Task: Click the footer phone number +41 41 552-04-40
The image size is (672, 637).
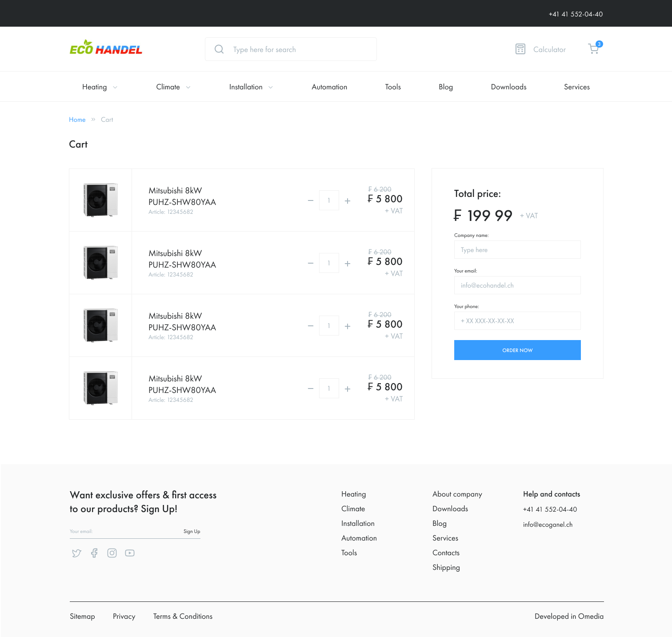Action: [x=550, y=509]
